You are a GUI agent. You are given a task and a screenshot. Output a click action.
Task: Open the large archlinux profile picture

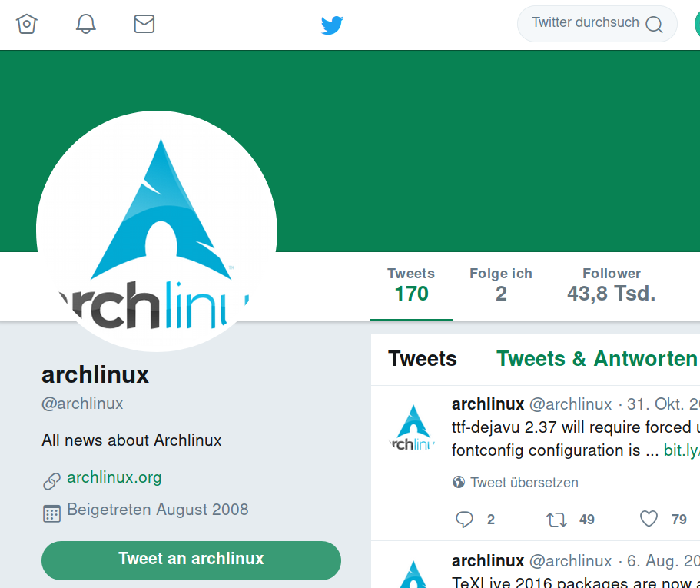(x=157, y=231)
